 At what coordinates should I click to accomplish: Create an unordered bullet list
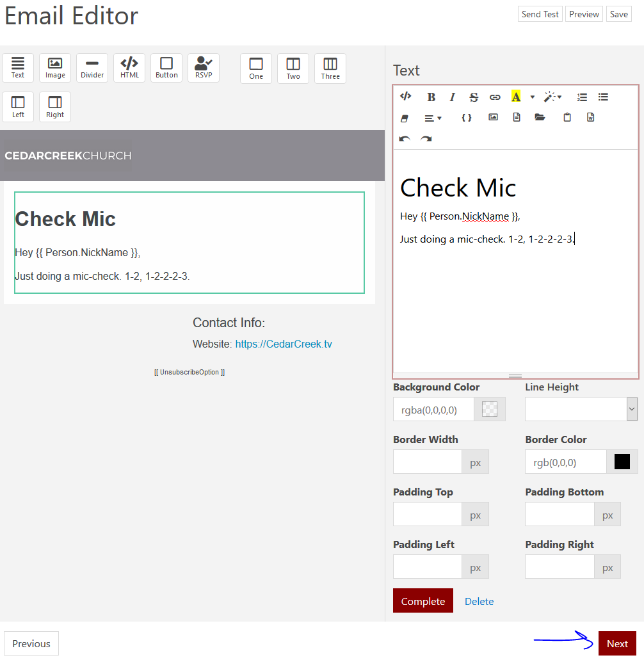pyautogui.click(x=603, y=97)
